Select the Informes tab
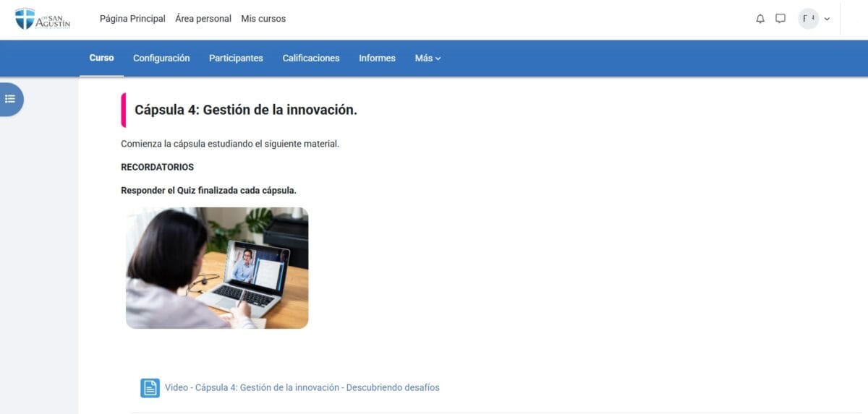The image size is (868, 414). [377, 59]
